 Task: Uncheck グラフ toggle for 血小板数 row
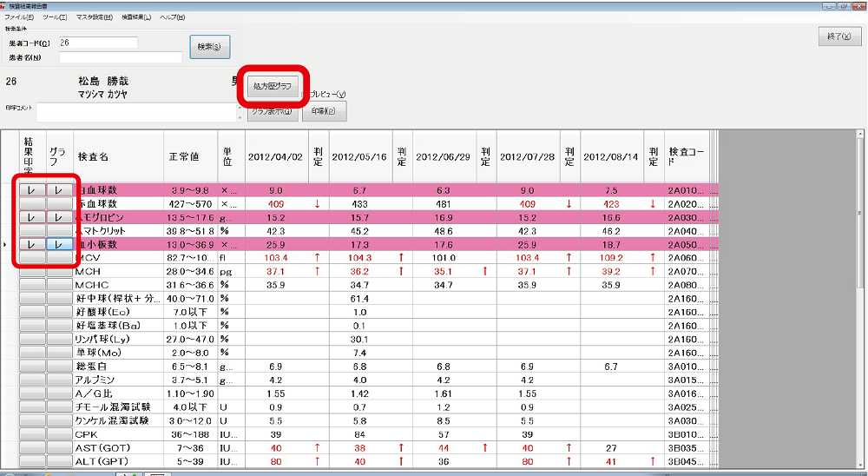tap(59, 244)
